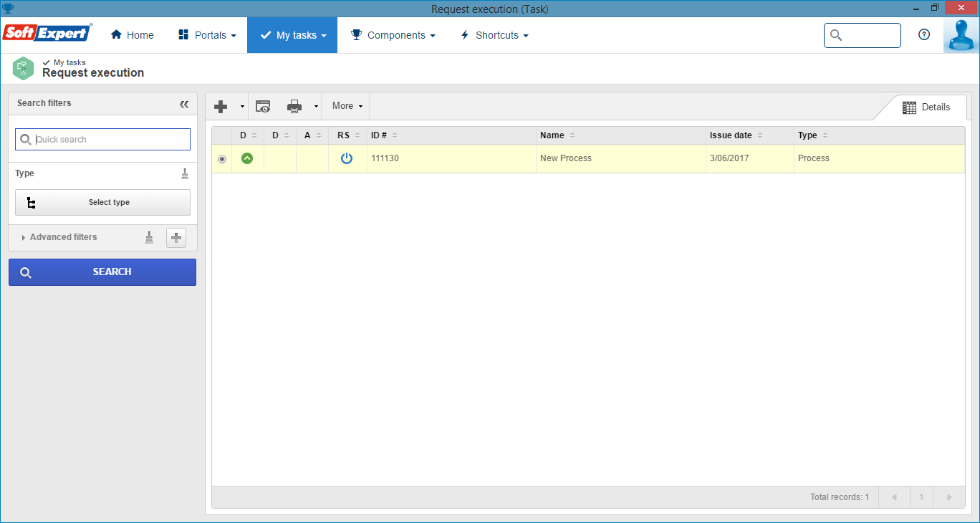Open the Components menu
Viewport: 980px width, 523px height.
click(393, 35)
